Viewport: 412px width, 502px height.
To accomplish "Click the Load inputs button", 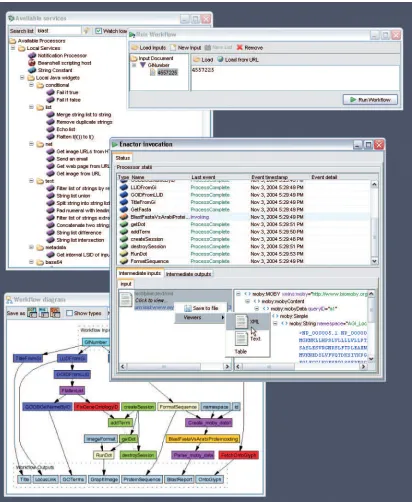I will pos(149,48).
